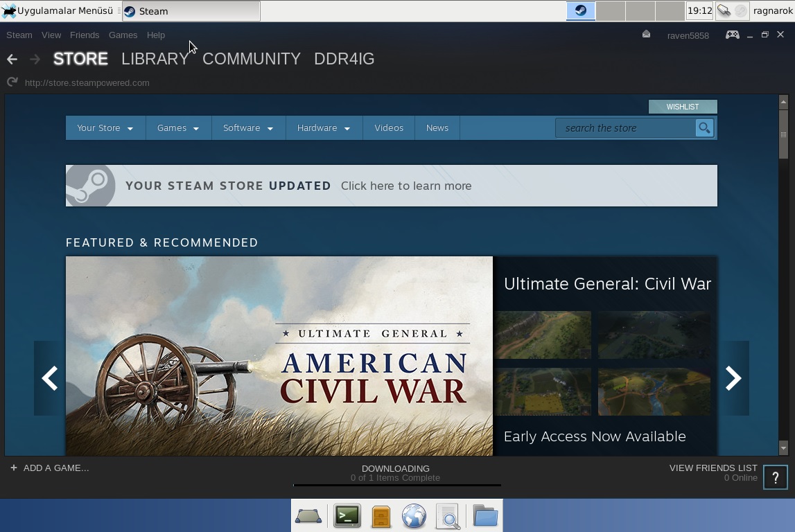
Task: Open the orange file cabinet dock icon
Action: tap(381, 516)
